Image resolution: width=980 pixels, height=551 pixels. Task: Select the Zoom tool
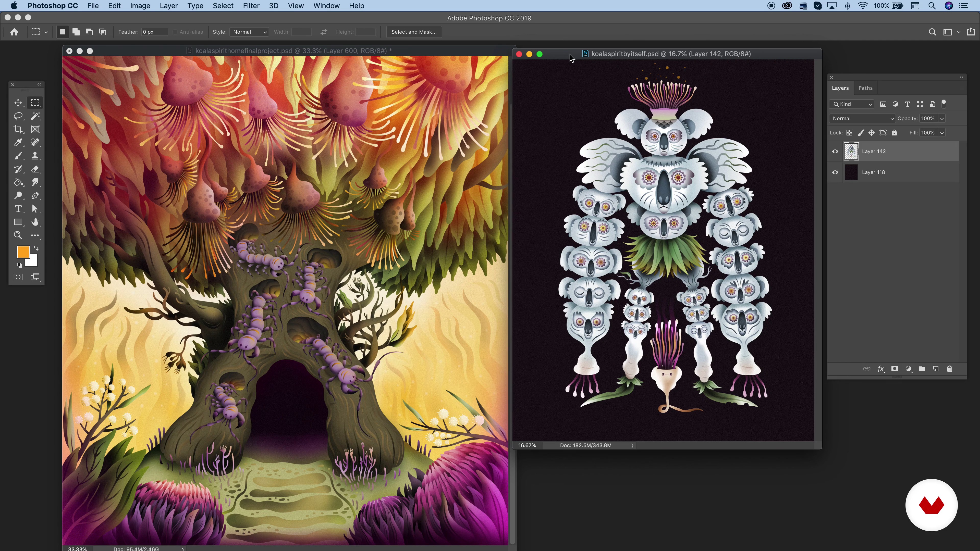coord(18,235)
